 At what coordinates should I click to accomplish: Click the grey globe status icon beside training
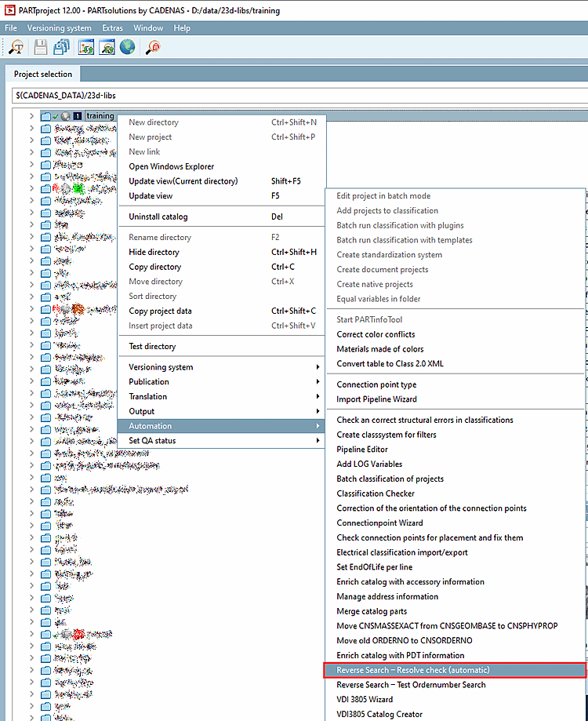[x=66, y=116]
